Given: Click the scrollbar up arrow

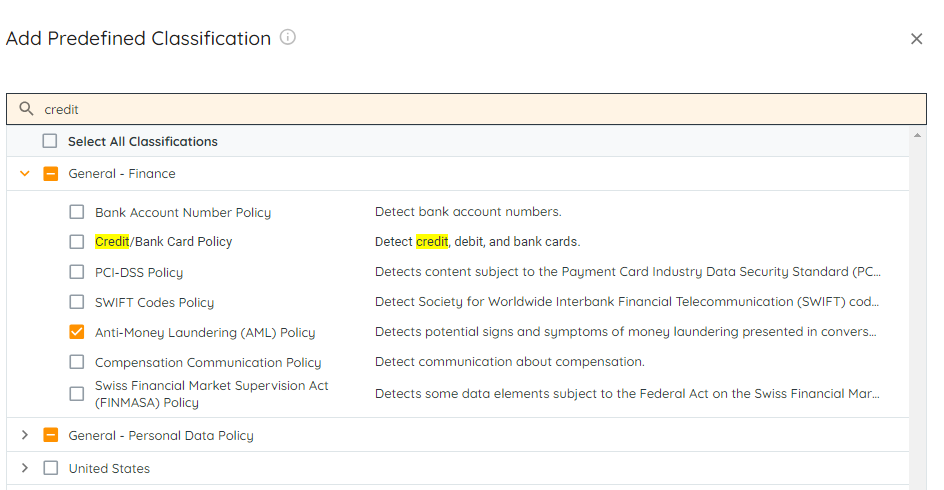Looking at the screenshot, I should click(917, 134).
